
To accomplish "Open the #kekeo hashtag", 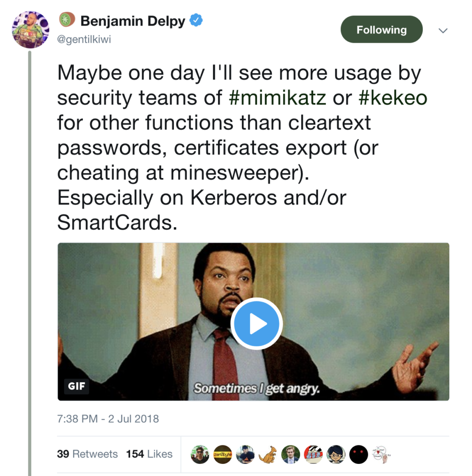I will 392,98.
